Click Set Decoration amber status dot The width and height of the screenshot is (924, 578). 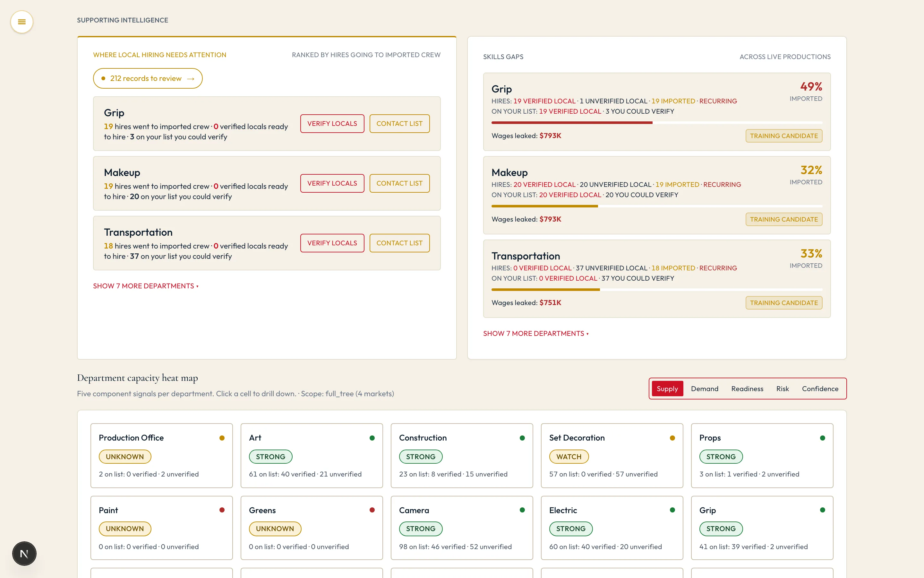click(672, 438)
